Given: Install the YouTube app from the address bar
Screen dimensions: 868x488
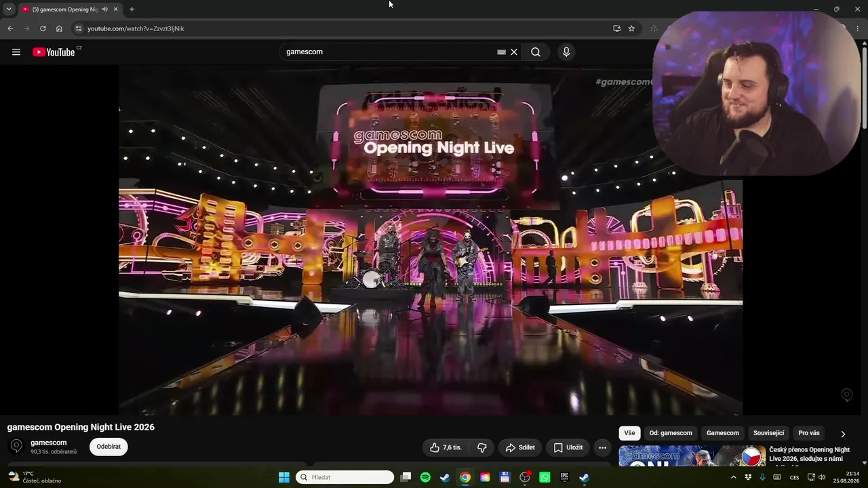Looking at the screenshot, I should (x=616, y=28).
